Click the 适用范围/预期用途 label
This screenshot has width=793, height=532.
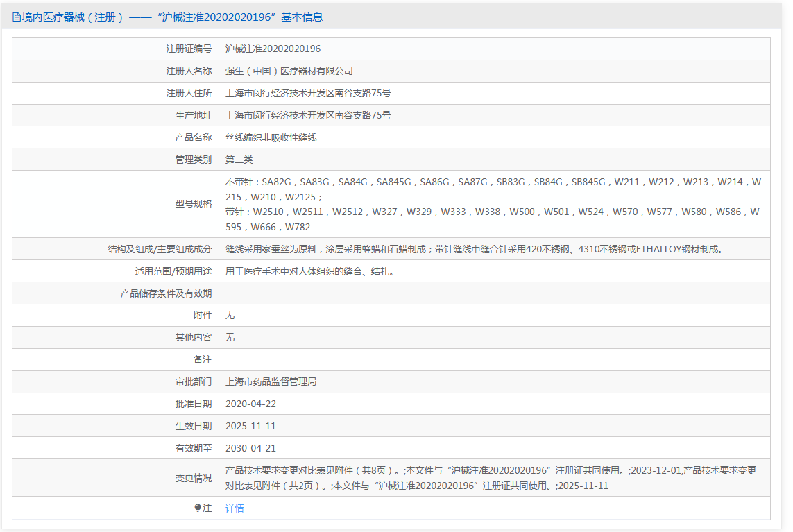click(173, 272)
